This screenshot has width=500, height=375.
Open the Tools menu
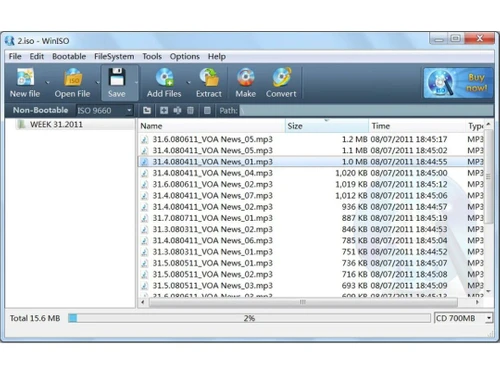tap(152, 56)
